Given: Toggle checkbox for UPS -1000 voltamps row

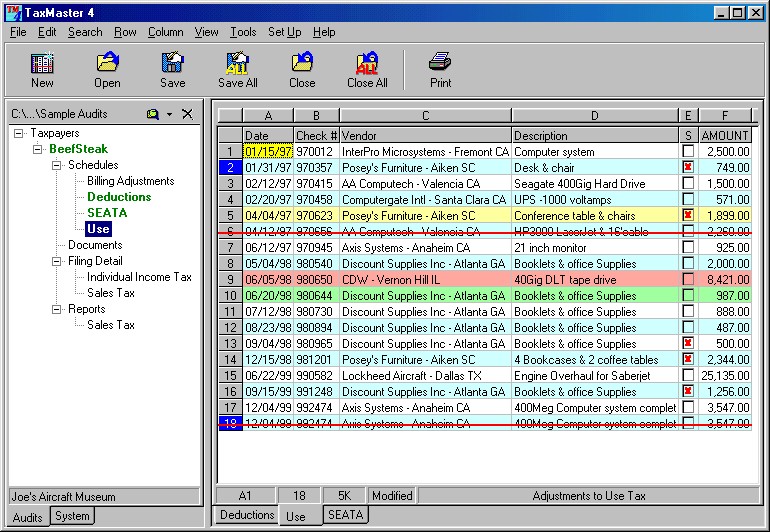Looking at the screenshot, I should 688,199.
